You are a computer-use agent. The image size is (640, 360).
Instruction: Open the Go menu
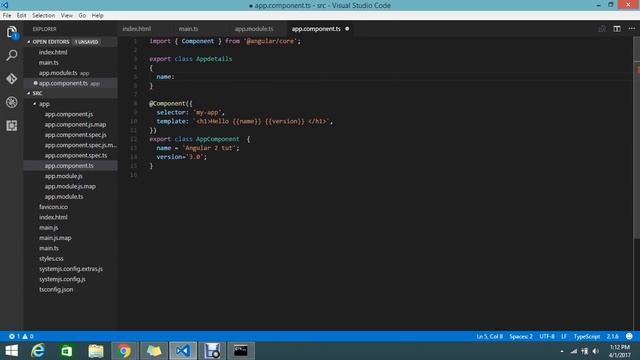coord(82,16)
